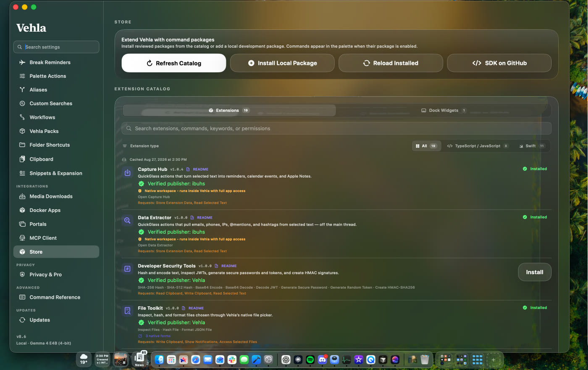Open Folder Shortcuts settings
The height and width of the screenshot is (370, 588).
[56, 145]
